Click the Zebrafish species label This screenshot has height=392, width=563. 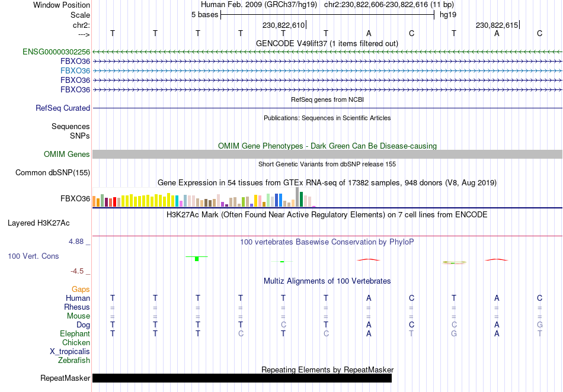74,360
